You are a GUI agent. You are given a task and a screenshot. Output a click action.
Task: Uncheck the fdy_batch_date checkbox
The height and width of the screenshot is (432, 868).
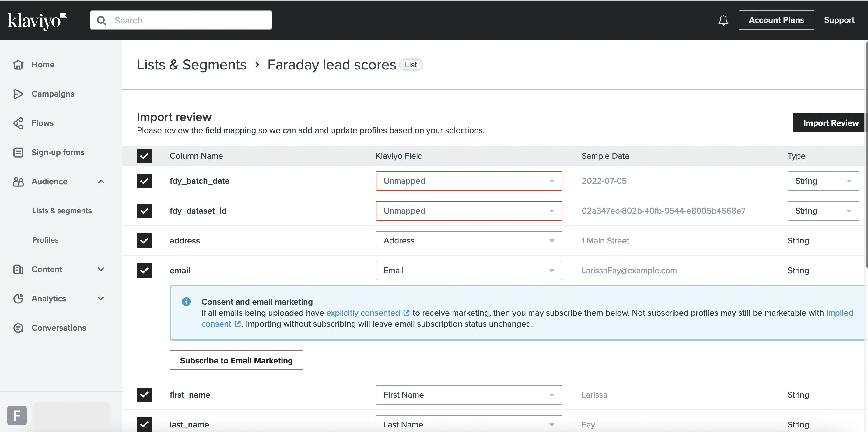144,181
